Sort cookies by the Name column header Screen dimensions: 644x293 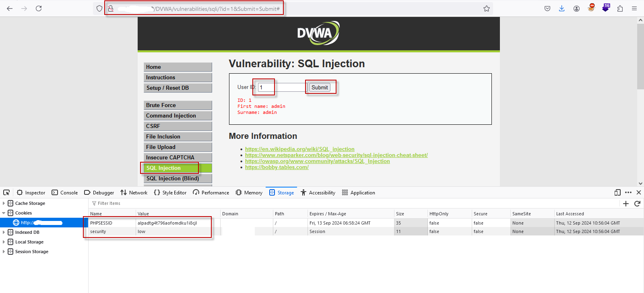112,214
